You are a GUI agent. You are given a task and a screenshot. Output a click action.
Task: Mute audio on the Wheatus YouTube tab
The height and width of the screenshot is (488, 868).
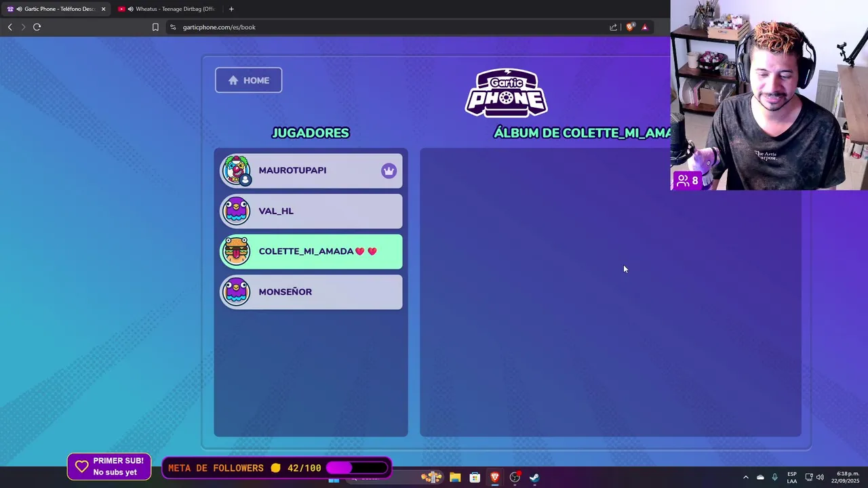[130, 9]
